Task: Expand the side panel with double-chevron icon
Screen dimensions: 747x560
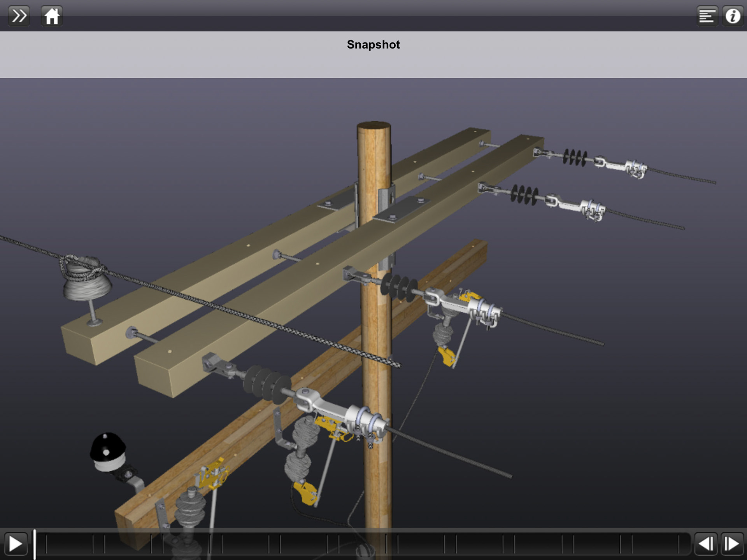Action: coord(19,16)
